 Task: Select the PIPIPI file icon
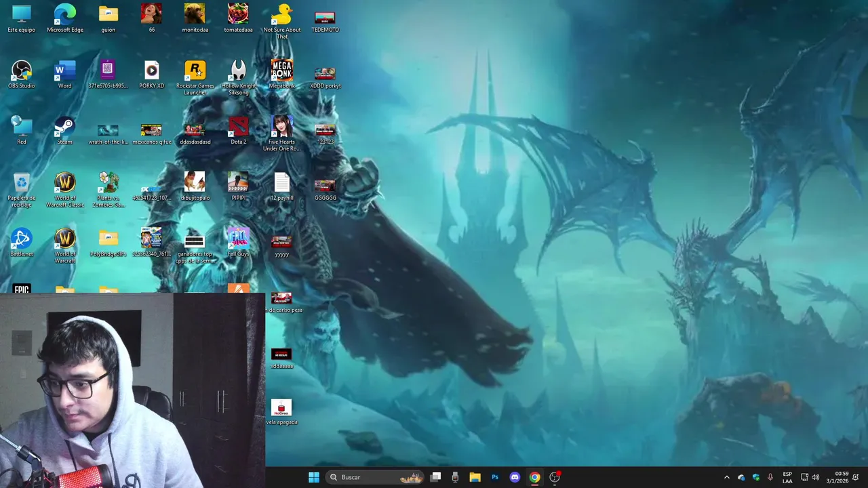point(238,187)
